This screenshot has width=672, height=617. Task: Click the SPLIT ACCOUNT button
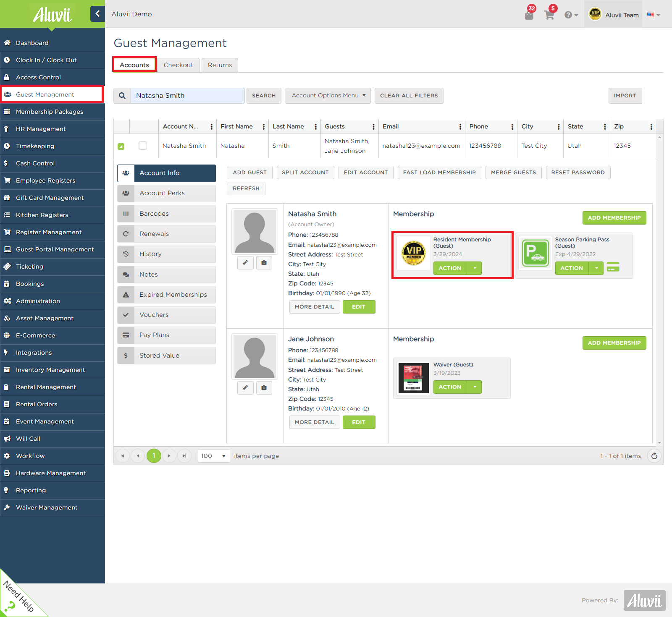click(305, 173)
